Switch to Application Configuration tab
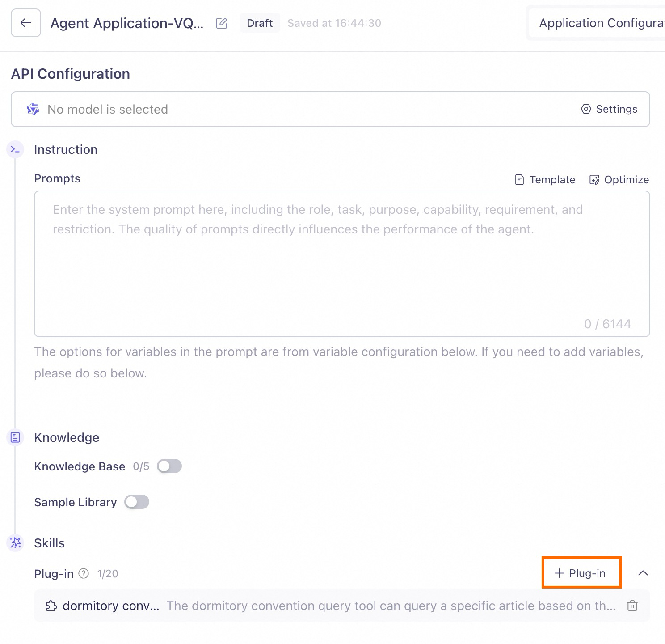Viewport: 665px width, 644px height. click(600, 23)
